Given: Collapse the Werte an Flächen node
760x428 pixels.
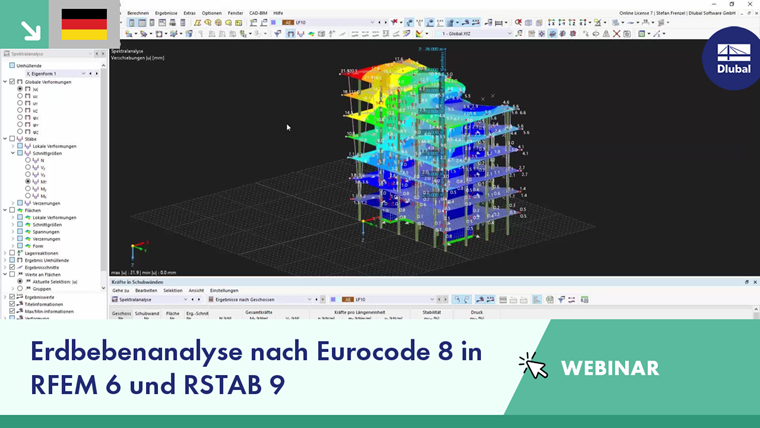Looking at the screenshot, I should coord(5,274).
